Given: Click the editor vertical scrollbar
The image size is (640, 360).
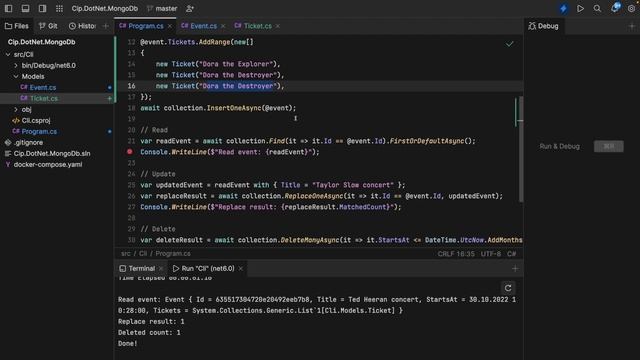Looking at the screenshot, I should click(520, 149).
